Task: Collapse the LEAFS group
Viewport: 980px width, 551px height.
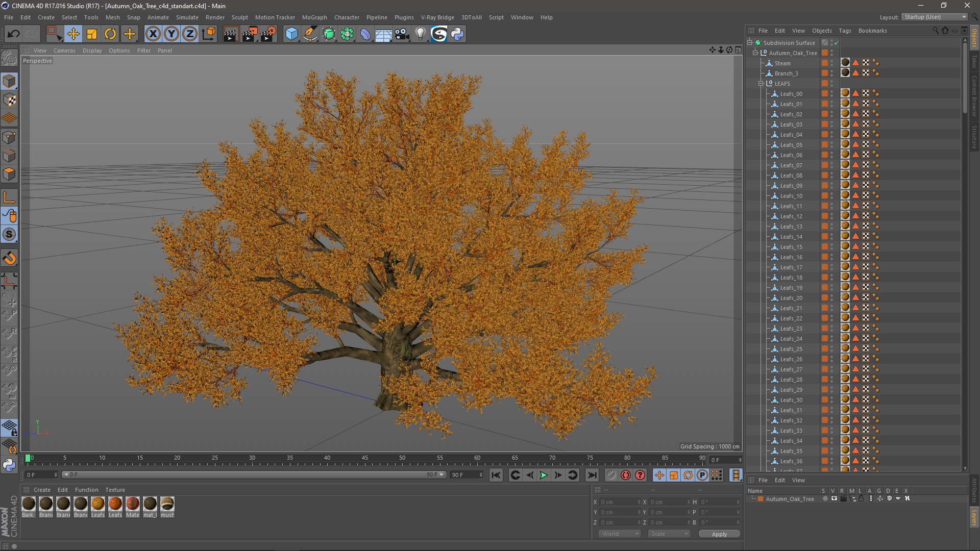Action: click(x=761, y=84)
